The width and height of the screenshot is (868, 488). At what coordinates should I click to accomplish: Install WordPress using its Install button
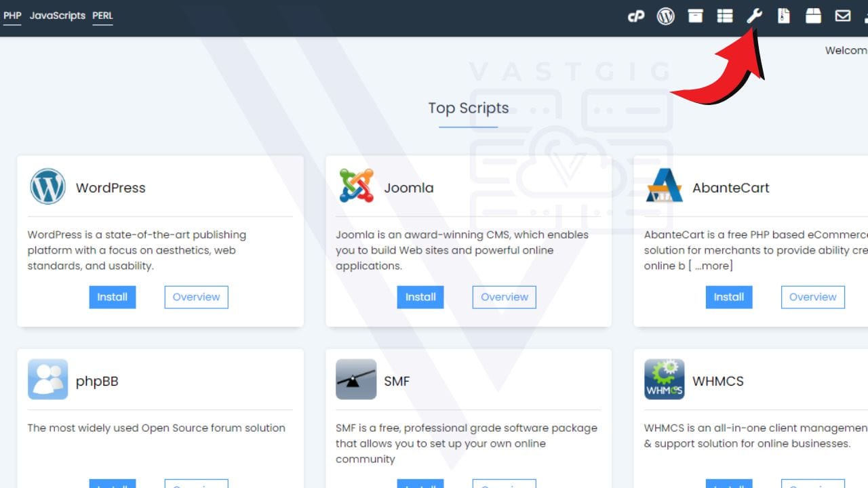[x=112, y=297]
